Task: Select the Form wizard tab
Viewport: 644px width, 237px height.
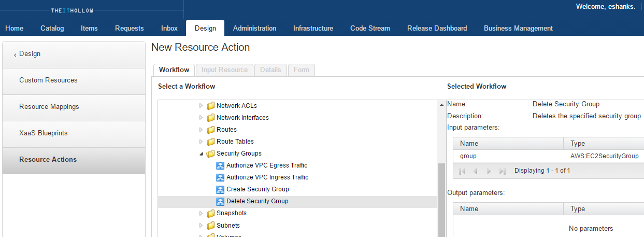Action: [301, 70]
